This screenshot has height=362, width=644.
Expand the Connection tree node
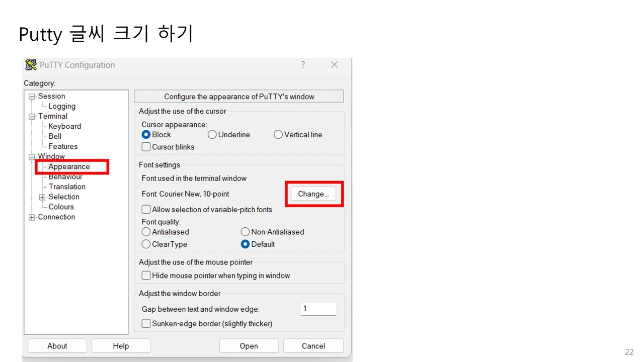pyautogui.click(x=31, y=217)
